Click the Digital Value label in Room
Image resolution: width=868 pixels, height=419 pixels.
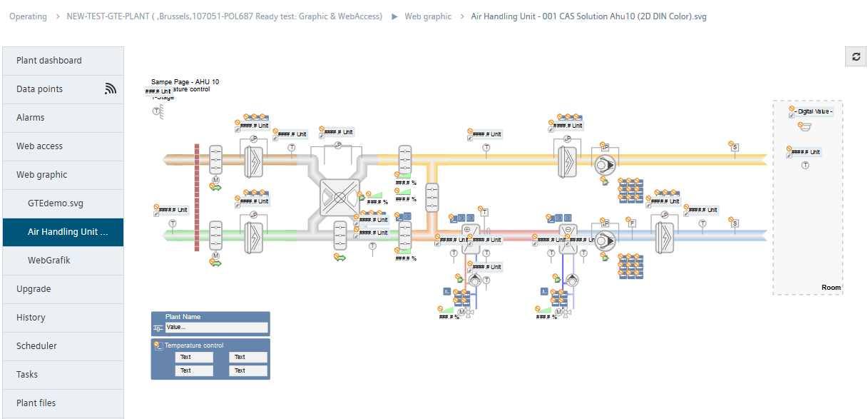coord(815,111)
